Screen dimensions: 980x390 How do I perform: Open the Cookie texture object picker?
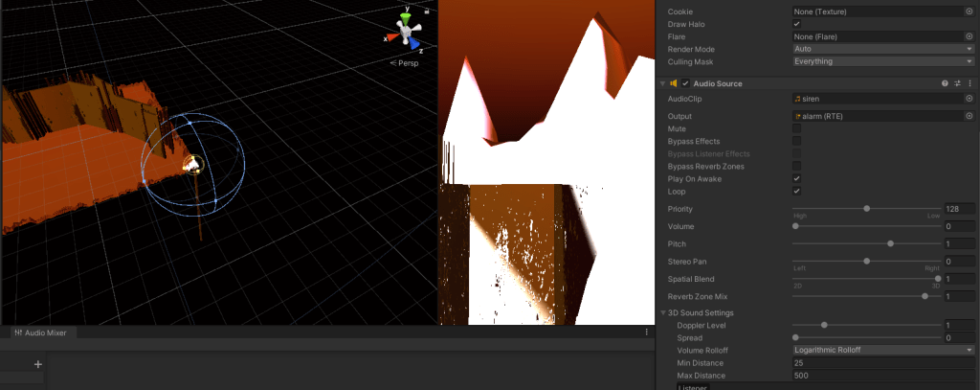[969, 11]
